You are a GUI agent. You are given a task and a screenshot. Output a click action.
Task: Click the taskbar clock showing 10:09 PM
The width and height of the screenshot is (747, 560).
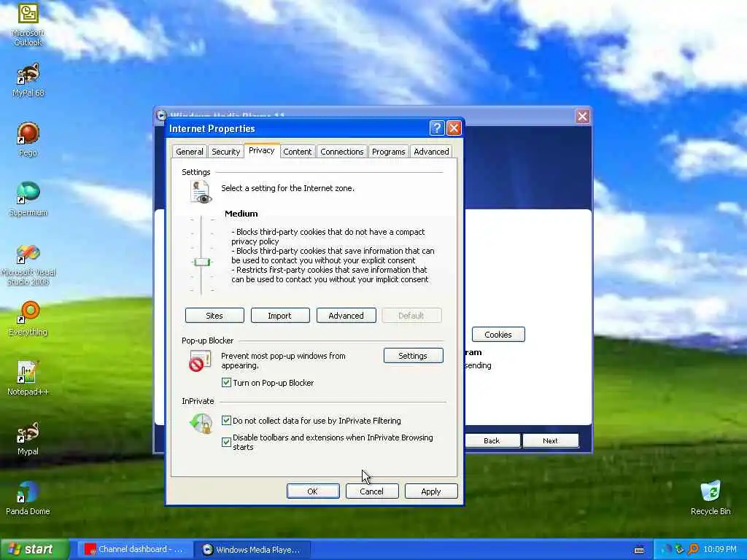click(x=720, y=550)
